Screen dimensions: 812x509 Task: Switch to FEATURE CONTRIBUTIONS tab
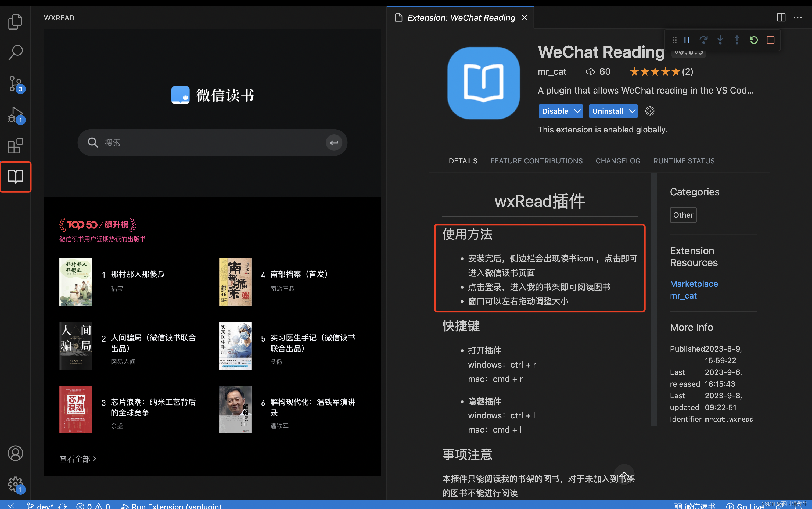(536, 161)
